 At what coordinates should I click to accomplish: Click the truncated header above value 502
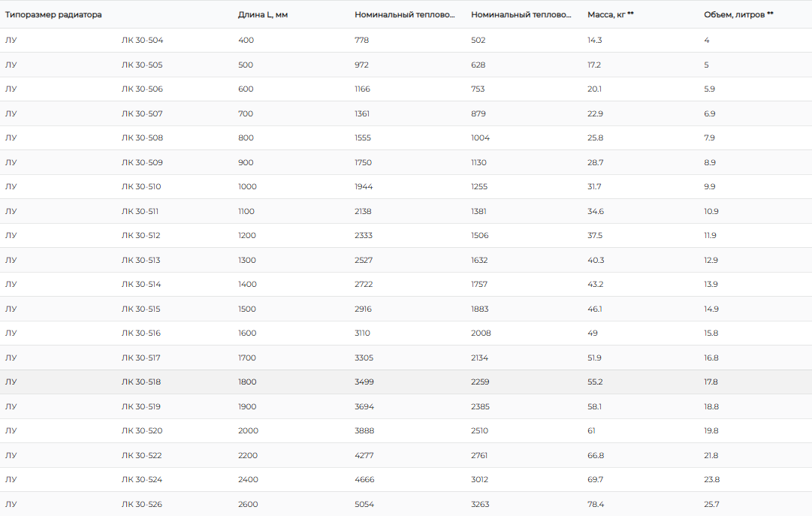(x=521, y=15)
